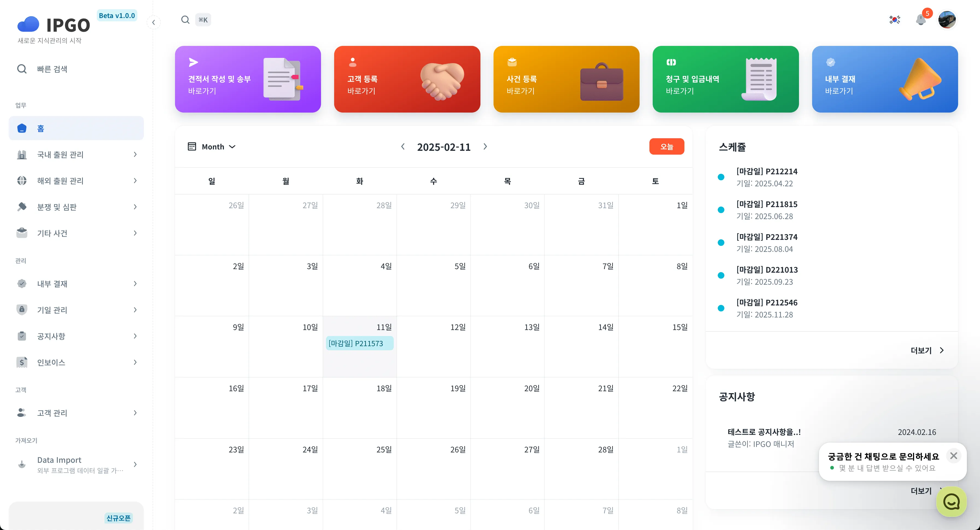Advance to next month with right arrow

coord(485,146)
